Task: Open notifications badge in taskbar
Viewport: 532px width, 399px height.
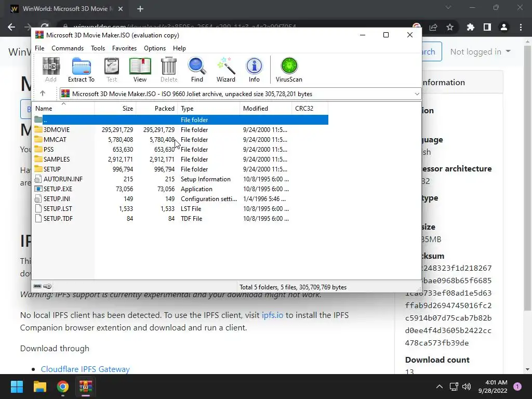Action: [x=517, y=387]
